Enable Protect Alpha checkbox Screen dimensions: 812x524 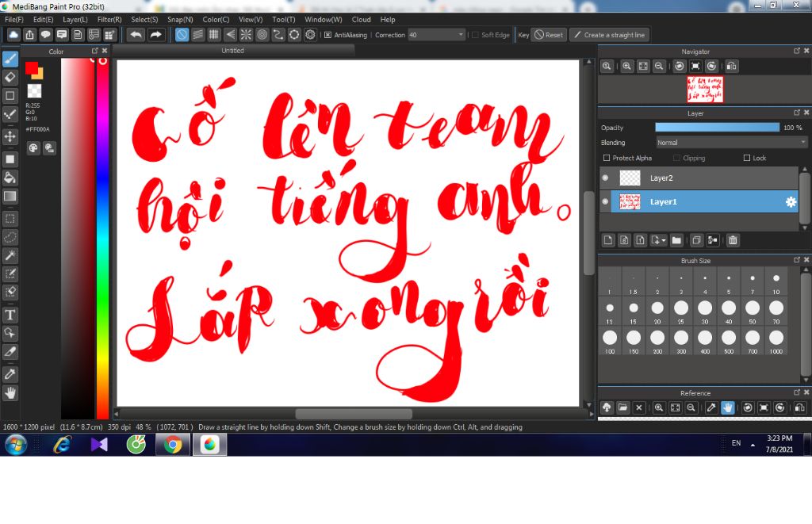(x=607, y=158)
